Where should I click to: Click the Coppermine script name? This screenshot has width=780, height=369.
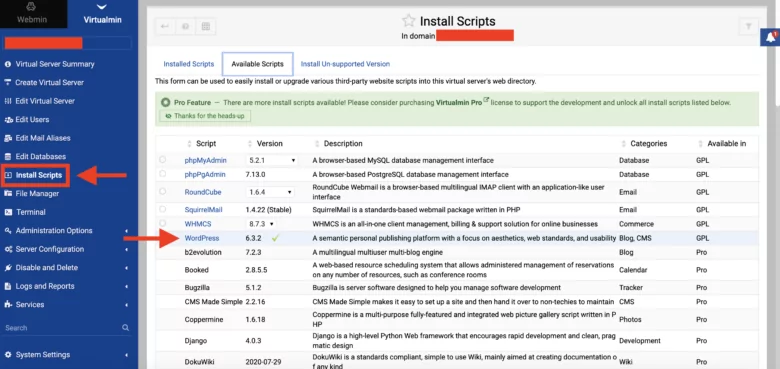[x=203, y=319]
